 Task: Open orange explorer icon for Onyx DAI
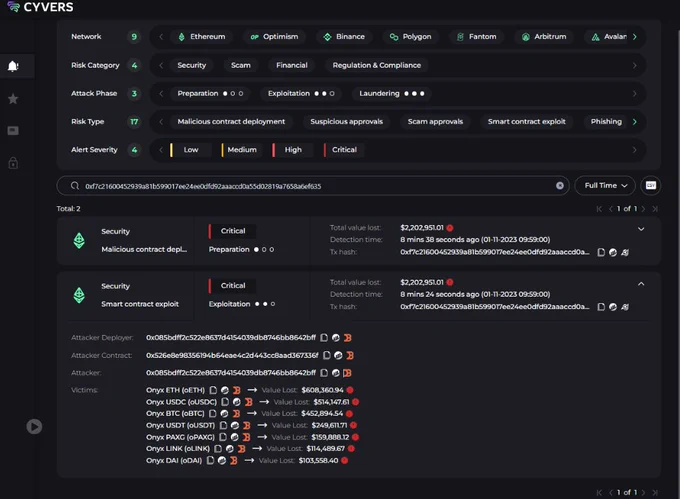[233, 460]
